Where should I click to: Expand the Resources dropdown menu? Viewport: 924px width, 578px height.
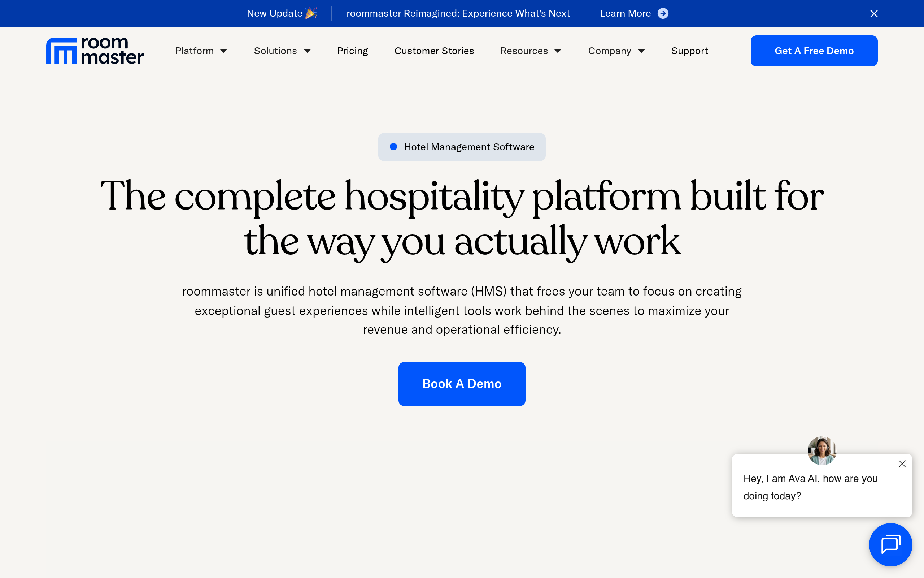point(531,51)
